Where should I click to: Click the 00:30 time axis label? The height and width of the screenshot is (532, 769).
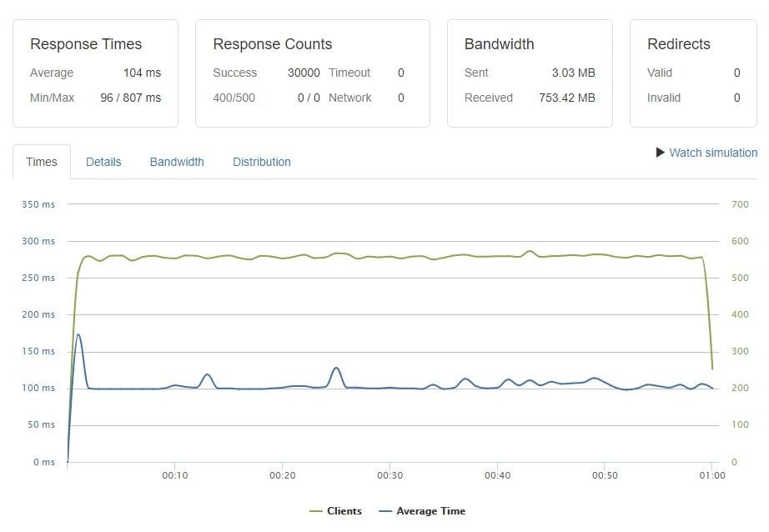pyautogui.click(x=390, y=475)
